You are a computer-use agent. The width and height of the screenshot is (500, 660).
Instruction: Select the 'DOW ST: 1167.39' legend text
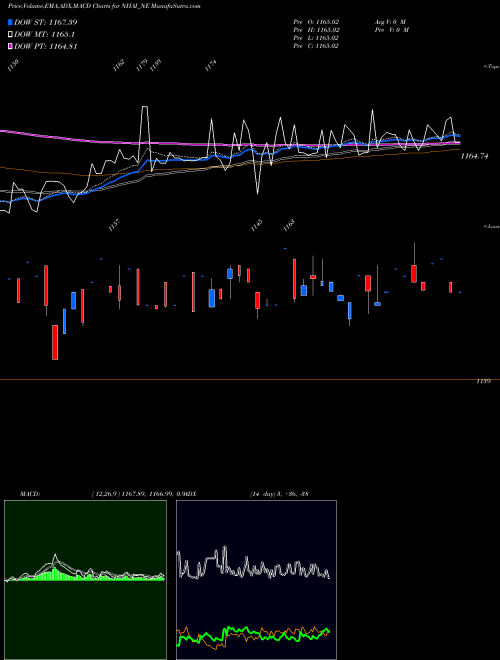[46, 22]
